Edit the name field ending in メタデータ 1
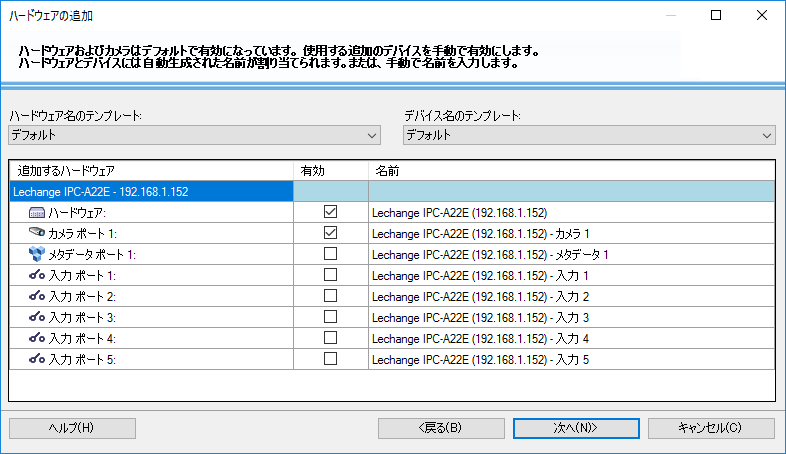Screen dimensions: 786x454 (x=571, y=255)
